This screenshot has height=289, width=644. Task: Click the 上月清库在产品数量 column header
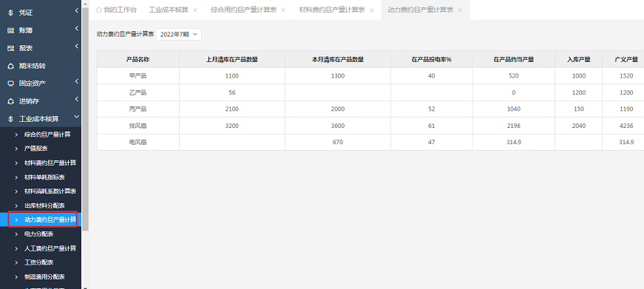[x=231, y=60]
